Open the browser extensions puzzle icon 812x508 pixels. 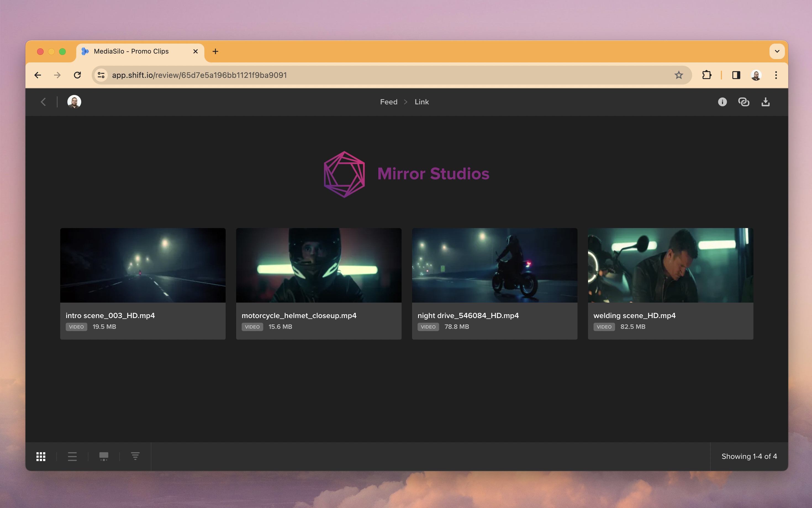click(x=706, y=75)
